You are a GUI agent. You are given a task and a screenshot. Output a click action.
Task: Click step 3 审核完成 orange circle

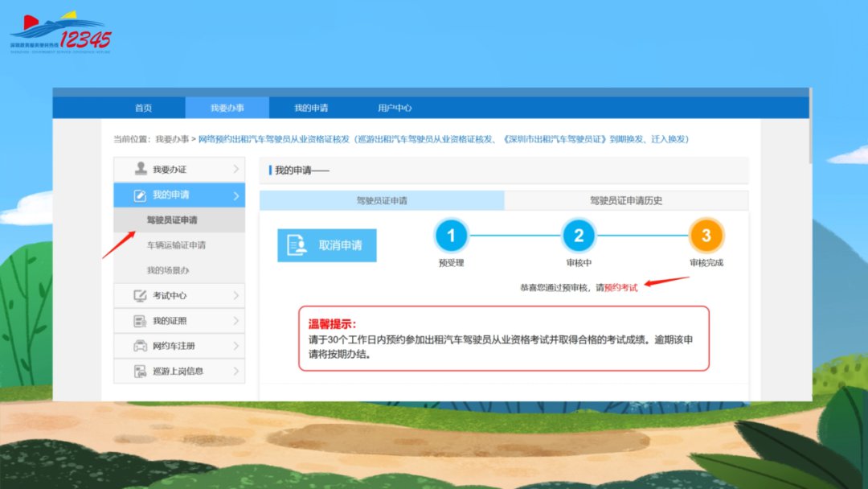[706, 236]
